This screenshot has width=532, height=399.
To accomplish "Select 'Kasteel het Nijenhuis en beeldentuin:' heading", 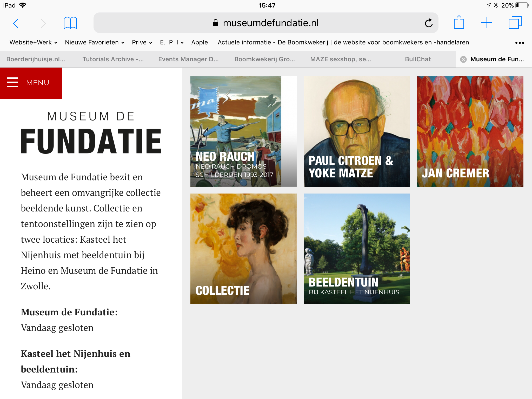I will 76,362.
